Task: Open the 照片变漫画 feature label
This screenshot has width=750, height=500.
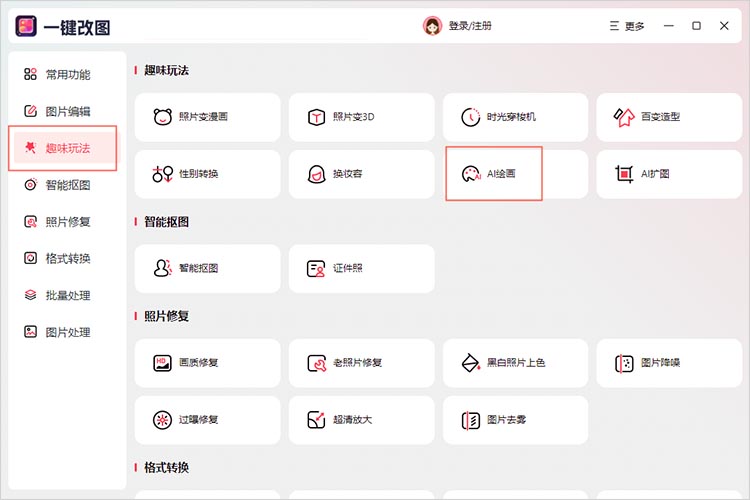Action: (x=203, y=117)
